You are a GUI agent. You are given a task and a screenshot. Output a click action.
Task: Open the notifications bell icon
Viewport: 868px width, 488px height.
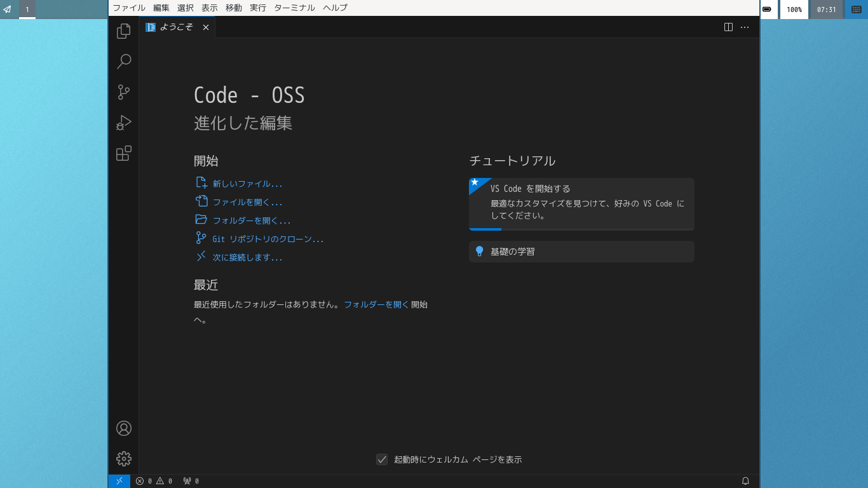(x=746, y=481)
